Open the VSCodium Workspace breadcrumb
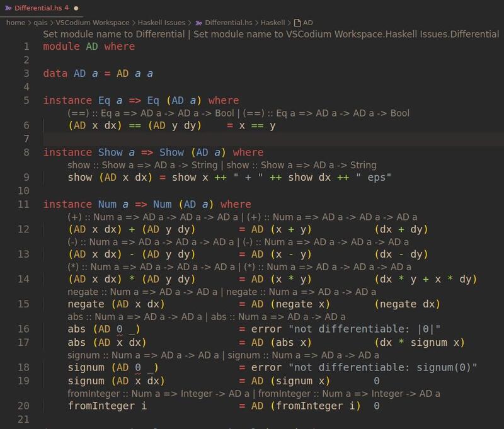The width and height of the screenshot is (504, 429). pyautogui.click(x=92, y=23)
